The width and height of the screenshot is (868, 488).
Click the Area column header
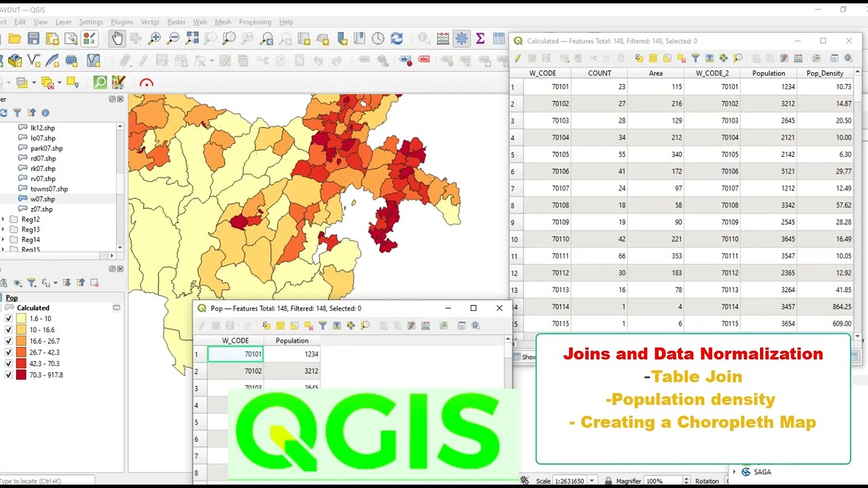656,73
